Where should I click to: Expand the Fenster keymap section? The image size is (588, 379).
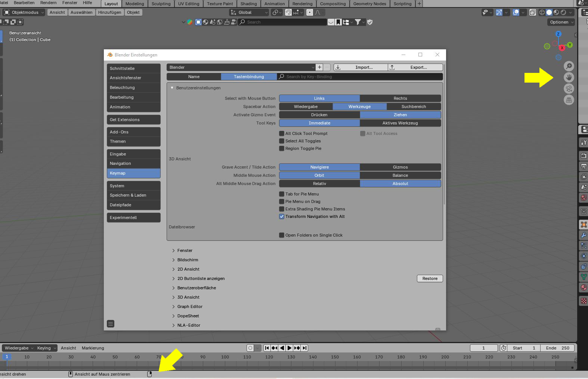pos(173,250)
